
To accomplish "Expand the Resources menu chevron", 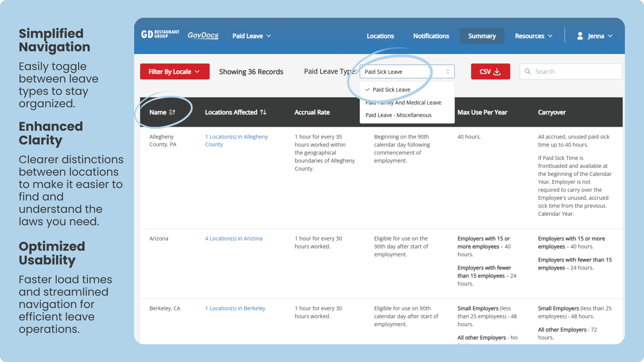I will pos(550,36).
